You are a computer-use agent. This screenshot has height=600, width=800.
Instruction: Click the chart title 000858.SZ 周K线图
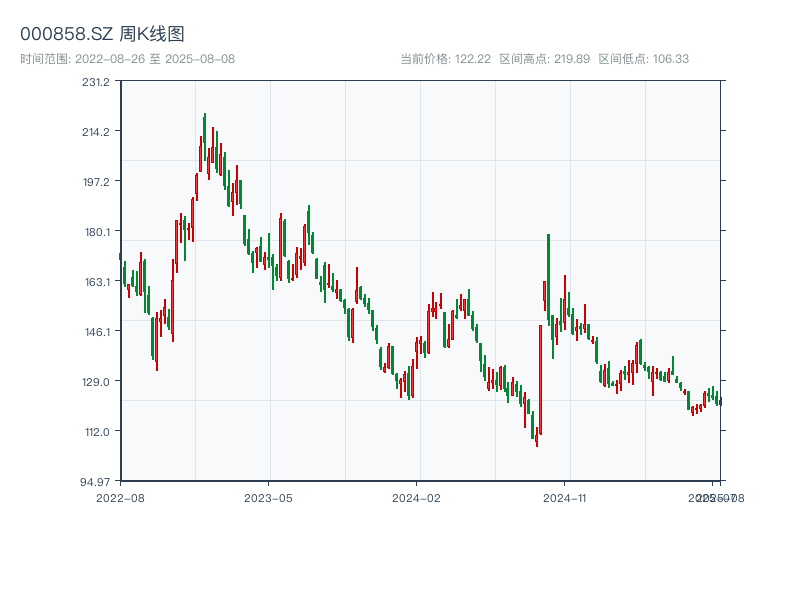[x=102, y=34]
